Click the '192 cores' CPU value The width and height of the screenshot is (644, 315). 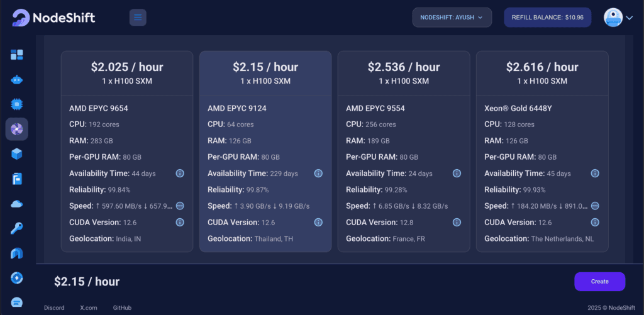[103, 124]
